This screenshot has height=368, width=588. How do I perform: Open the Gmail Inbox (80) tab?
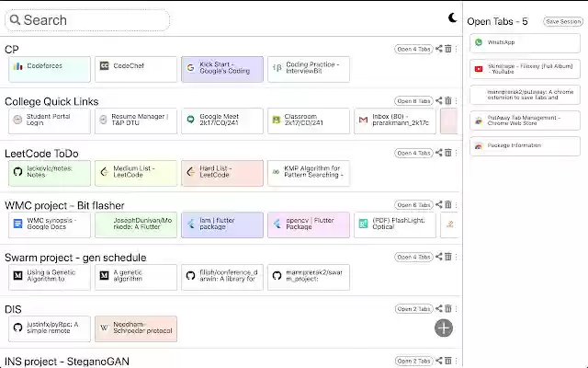click(x=395, y=121)
